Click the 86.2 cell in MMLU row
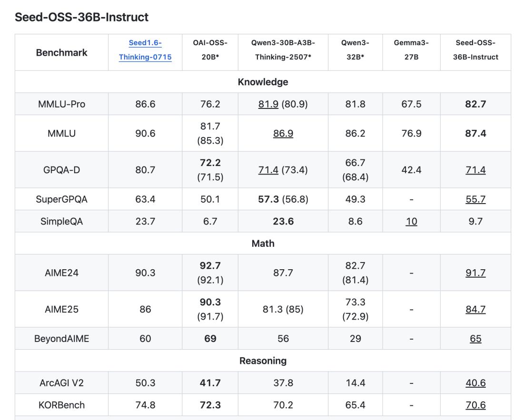Screen dimensions: 514x420 pyautogui.click(x=356, y=133)
